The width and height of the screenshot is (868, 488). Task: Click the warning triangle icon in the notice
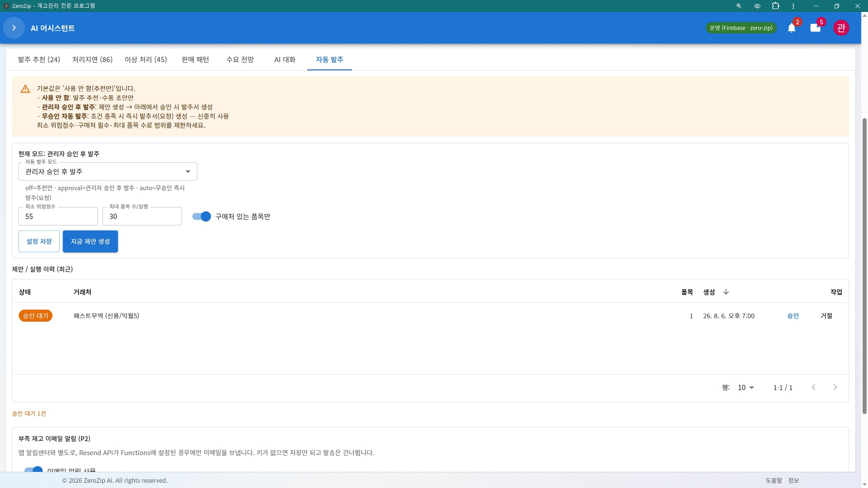tap(25, 89)
